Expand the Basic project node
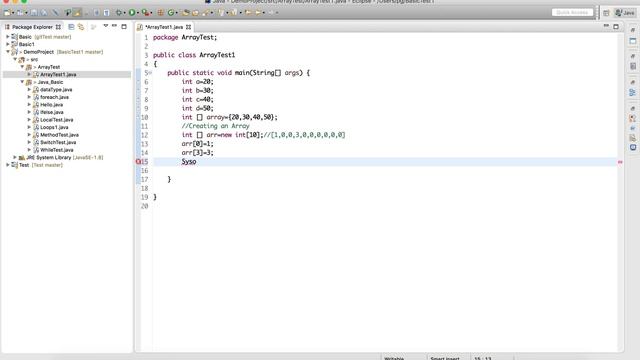 [x=8, y=37]
